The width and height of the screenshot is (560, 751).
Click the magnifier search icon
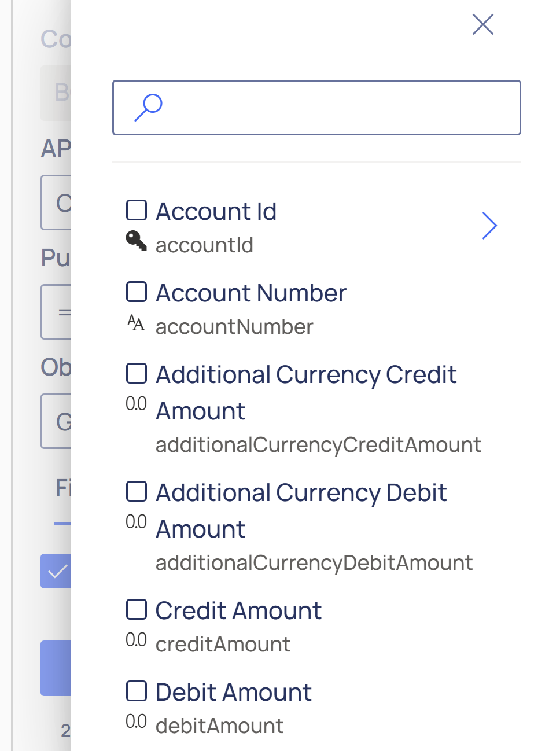click(148, 108)
